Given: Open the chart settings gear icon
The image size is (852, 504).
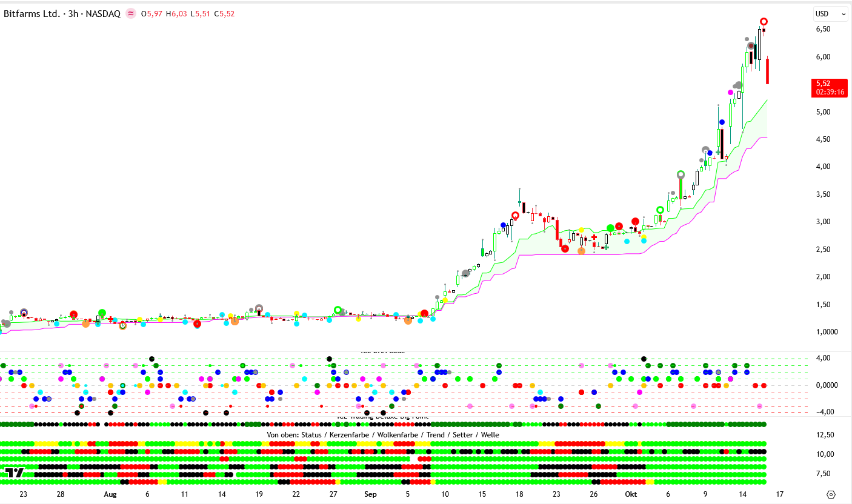Looking at the screenshot, I should click(831, 494).
